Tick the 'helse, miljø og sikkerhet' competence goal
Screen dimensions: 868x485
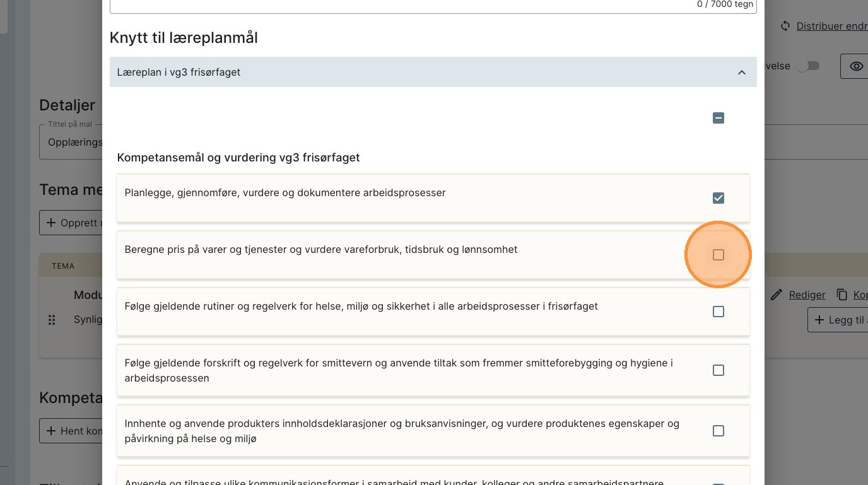[718, 312]
